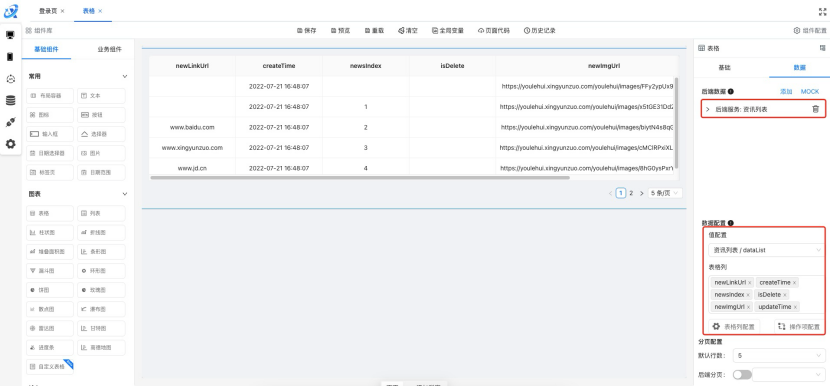This screenshot has height=386, width=830.
Task: Select the 输入框 input box component
Action: pyautogui.click(x=50, y=134)
